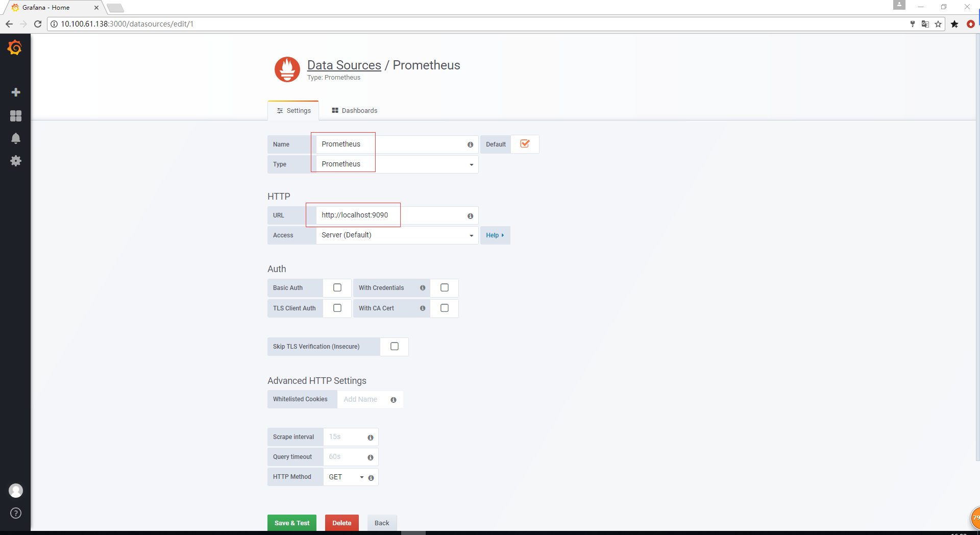This screenshot has width=980, height=535.
Task: Open the Configuration gear icon in sidebar
Action: click(16, 161)
